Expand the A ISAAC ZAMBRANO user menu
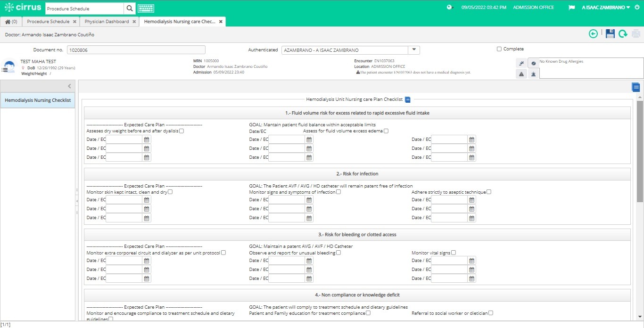The image size is (644, 328). (606, 8)
